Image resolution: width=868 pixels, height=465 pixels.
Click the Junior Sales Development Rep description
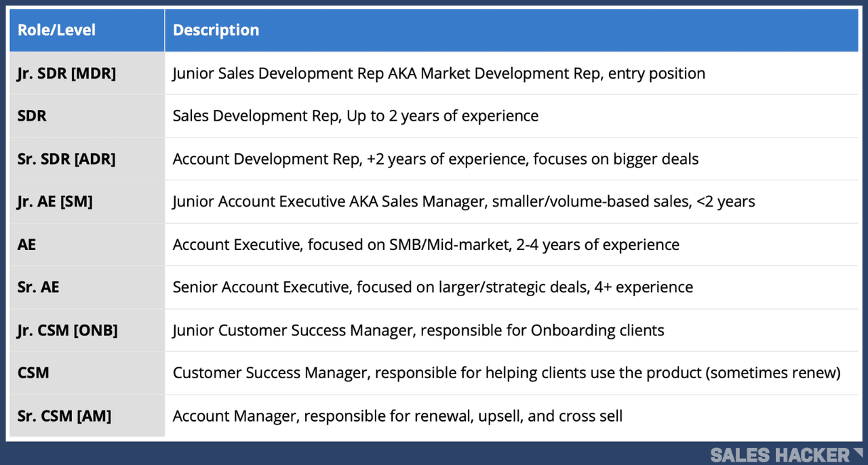point(439,73)
